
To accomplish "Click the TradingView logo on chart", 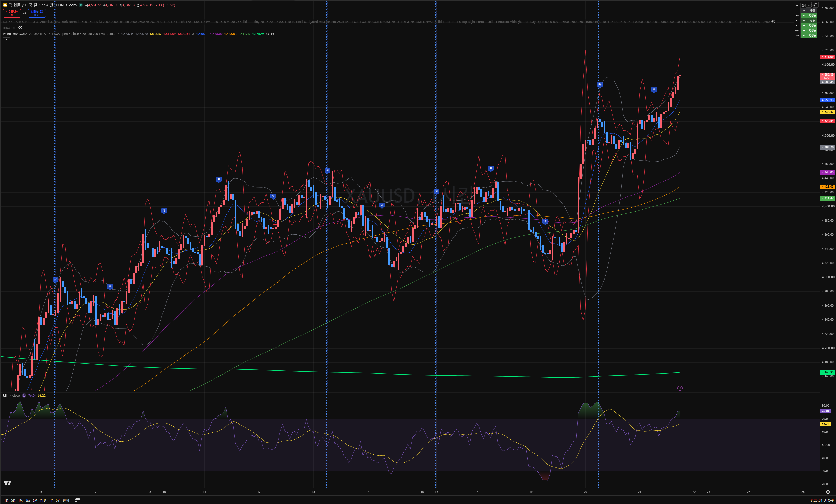I will pyautogui.click(x=7, y=483).
